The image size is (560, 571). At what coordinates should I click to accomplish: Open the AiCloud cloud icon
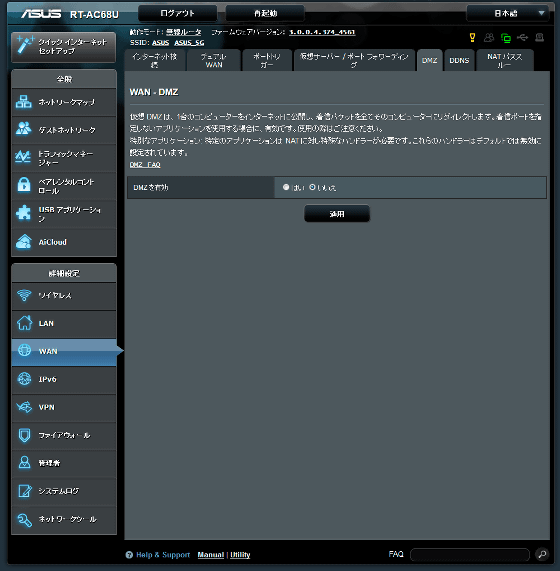24,242
